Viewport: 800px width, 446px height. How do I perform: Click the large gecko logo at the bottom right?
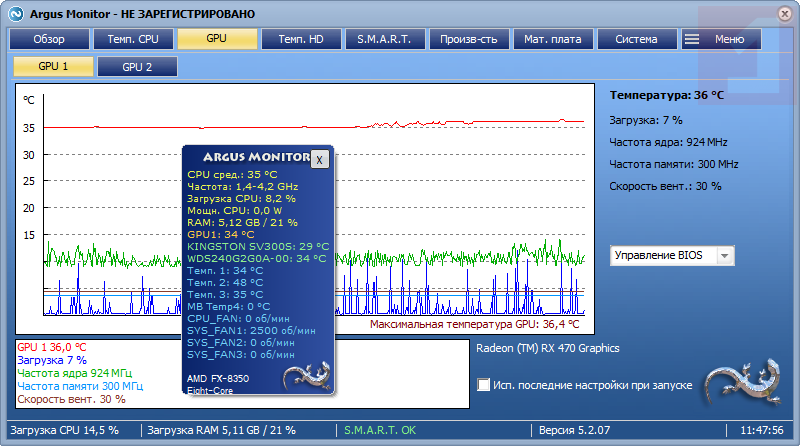point(744,382)
